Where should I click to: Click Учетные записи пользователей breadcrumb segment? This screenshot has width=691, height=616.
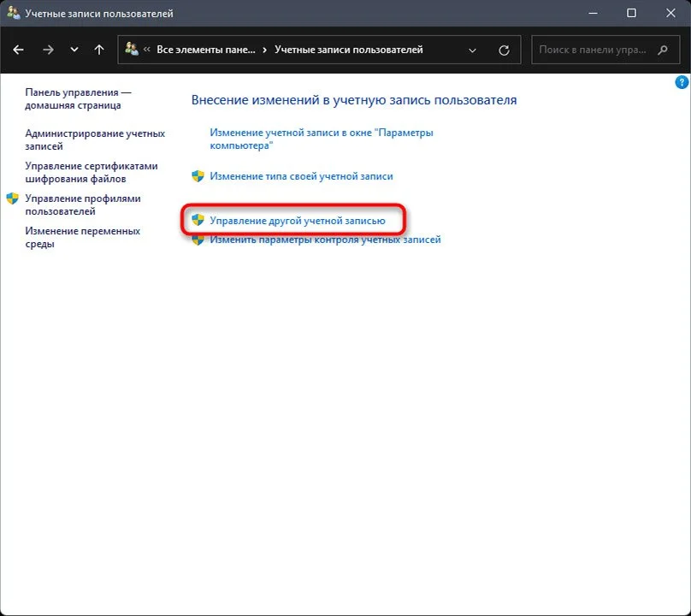(349, 50)
